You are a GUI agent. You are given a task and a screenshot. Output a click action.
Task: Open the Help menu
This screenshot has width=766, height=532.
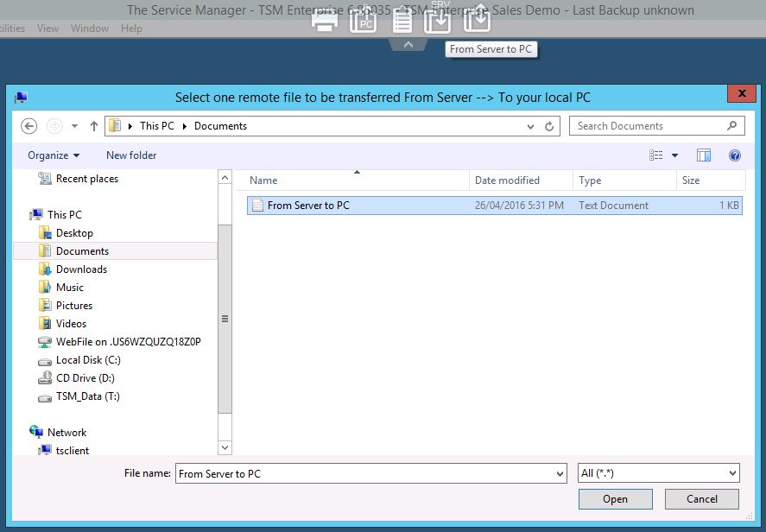click(x=131, y=28)
